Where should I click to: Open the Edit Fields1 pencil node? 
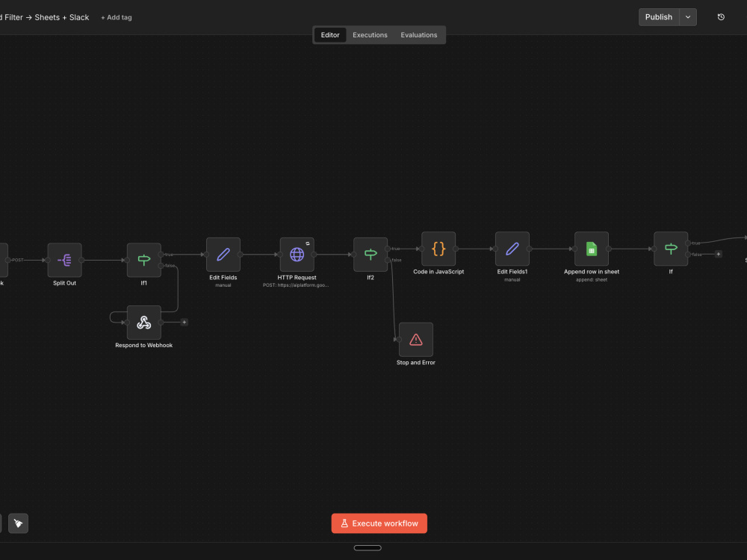[x=512, y=249]
